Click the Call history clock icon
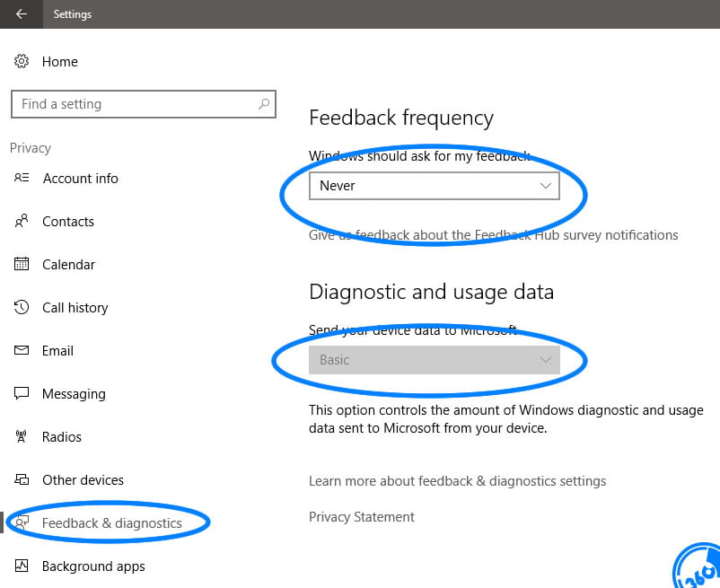 pos(22,307)
